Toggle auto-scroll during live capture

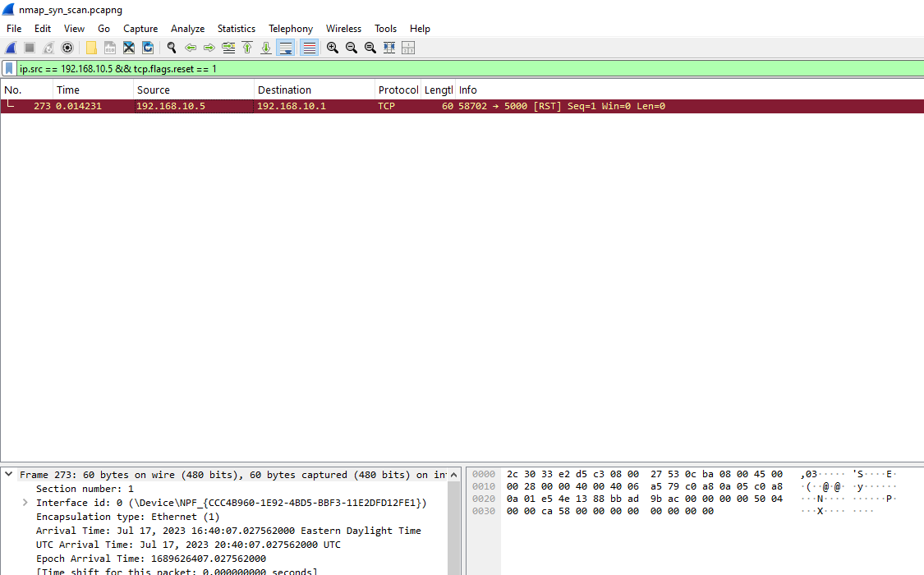click(x=285, y=47)
